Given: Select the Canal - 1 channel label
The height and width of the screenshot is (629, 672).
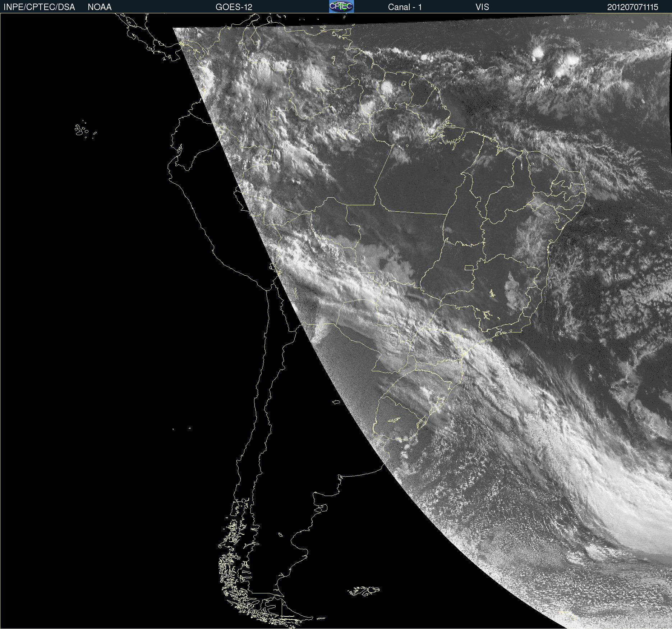Looking at the screenshot, I should tap(405, 7).
